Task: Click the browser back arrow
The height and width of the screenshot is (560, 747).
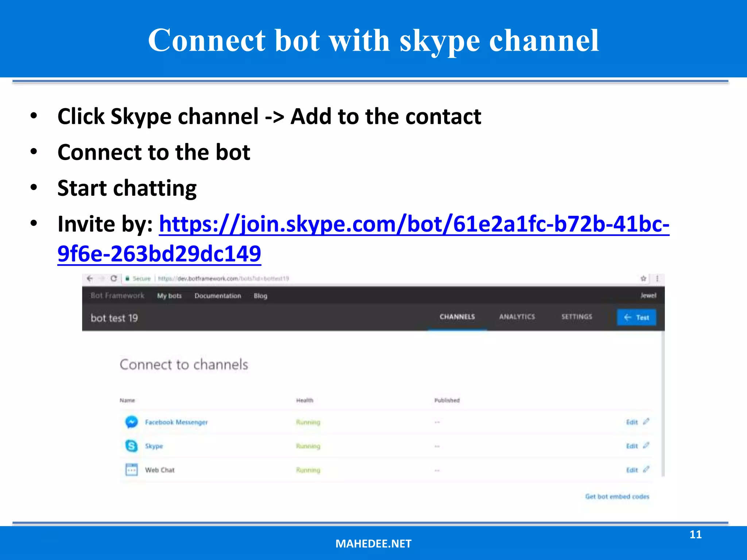Action: [90, 279]
